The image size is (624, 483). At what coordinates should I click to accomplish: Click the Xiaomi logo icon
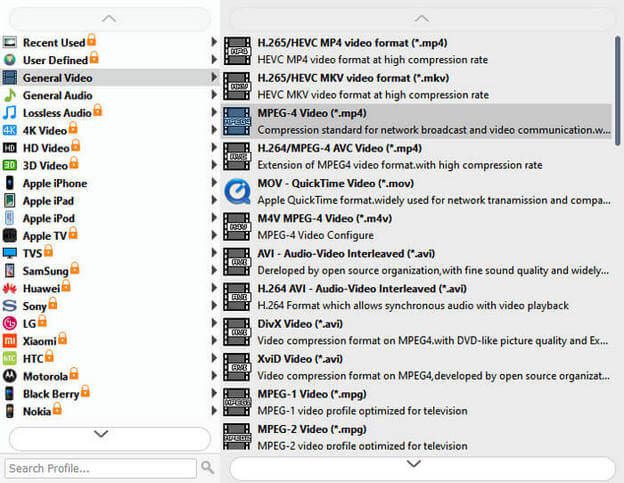10,341
